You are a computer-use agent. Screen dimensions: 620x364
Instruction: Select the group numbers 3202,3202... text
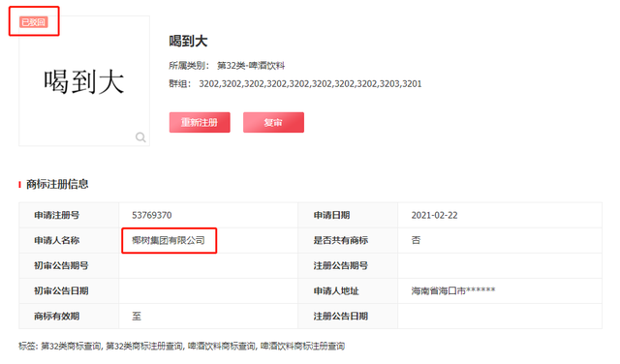click(310, 84)
